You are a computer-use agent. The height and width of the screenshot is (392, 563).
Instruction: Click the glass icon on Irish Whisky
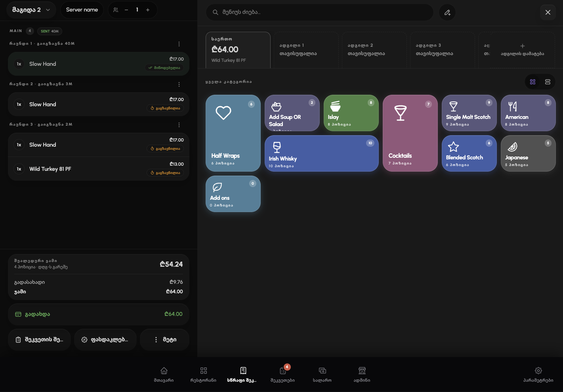click(x=277, y=147)
